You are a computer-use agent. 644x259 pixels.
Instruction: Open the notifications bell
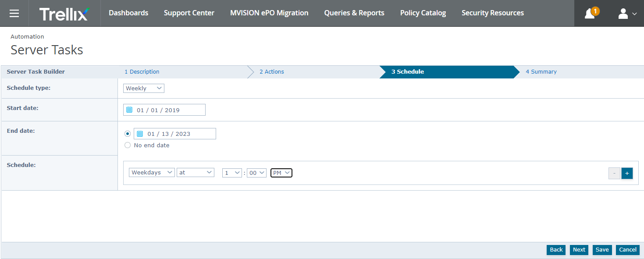pyautogui.click(x=590, y=14)
